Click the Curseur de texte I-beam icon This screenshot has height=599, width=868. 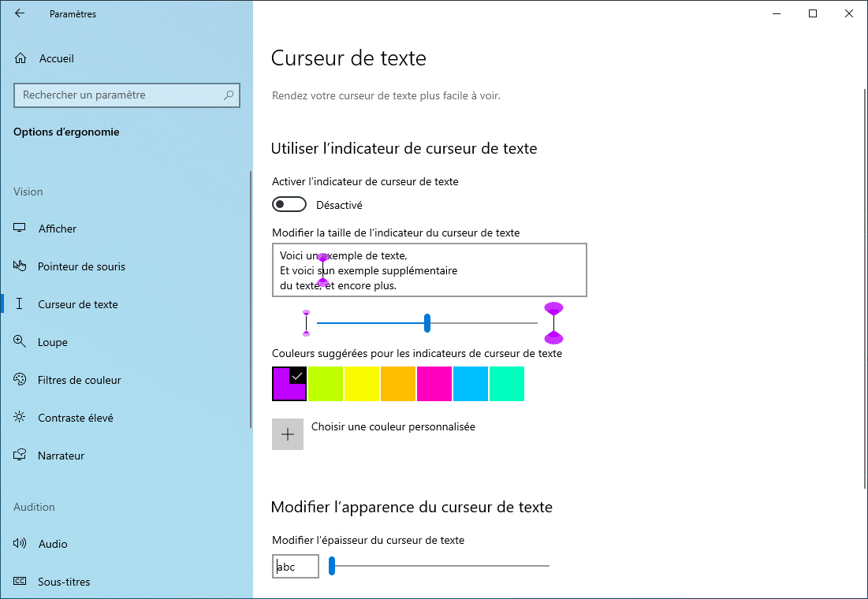[20, 303]
